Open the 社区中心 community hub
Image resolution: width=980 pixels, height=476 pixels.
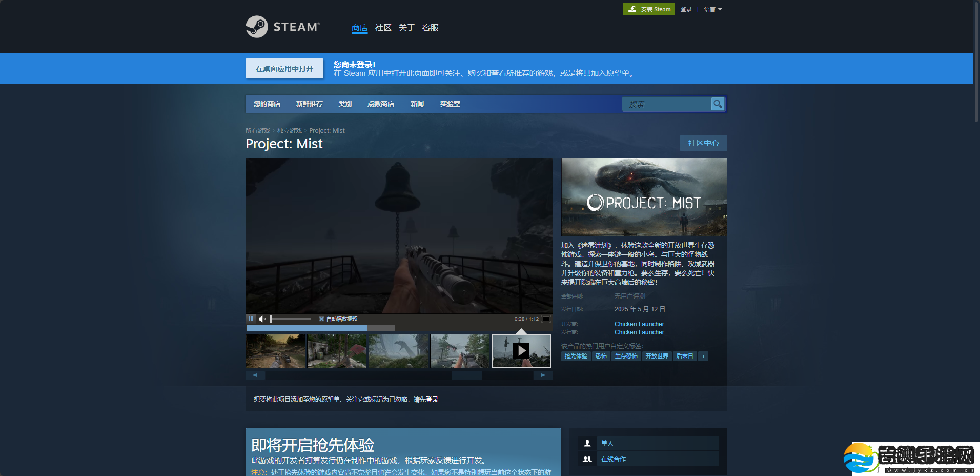coord(703,143)
